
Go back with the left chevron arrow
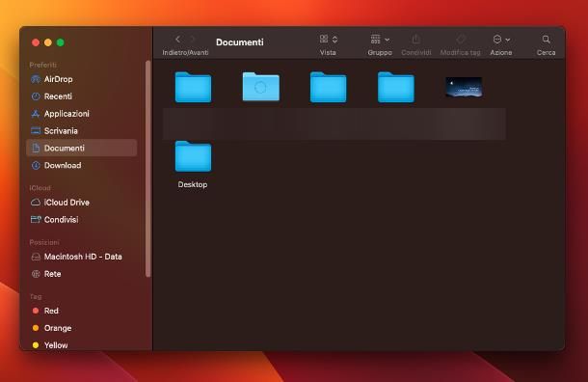point(177,39)
